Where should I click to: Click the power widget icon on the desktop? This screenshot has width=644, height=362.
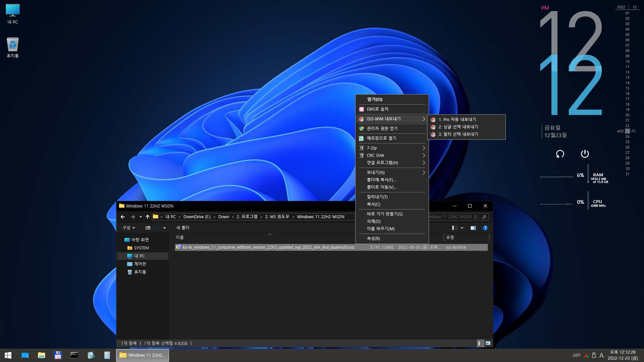(585, 154)
